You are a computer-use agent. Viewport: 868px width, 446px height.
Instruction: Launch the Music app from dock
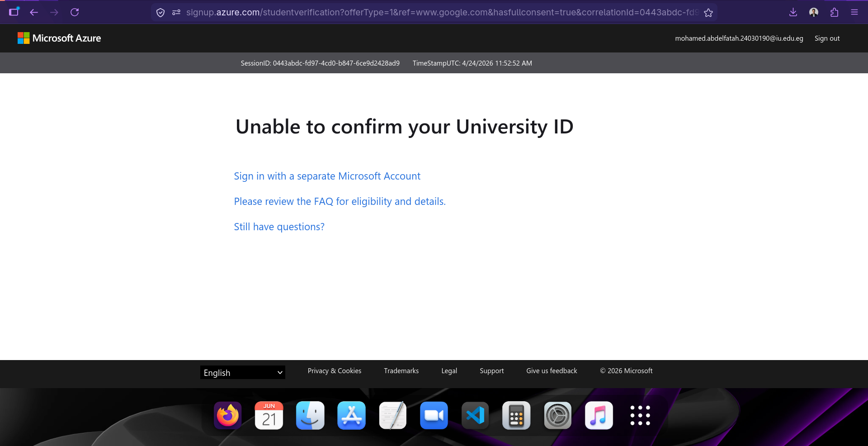[599, 415]
